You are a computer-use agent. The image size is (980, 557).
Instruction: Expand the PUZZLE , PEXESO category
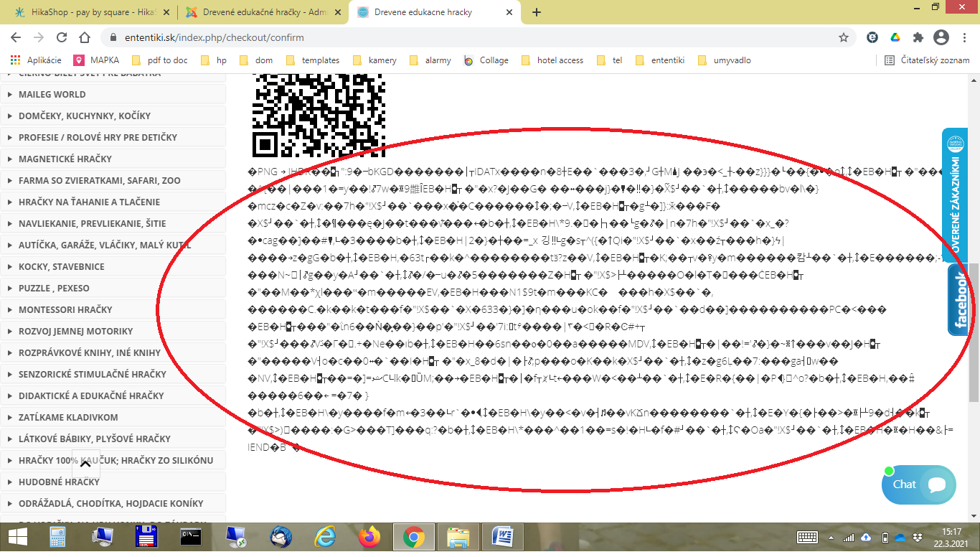pyautogui.click(x=54, y=288)
